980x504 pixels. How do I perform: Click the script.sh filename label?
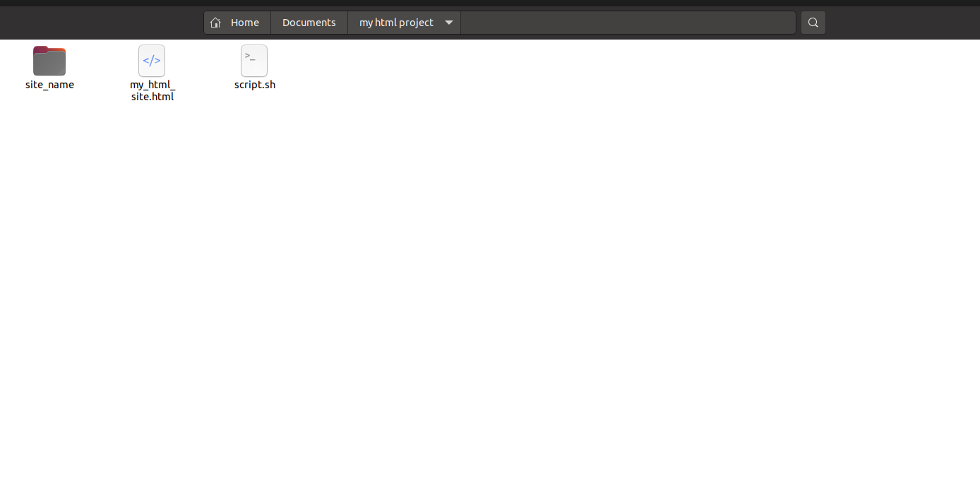click(254, 84)
